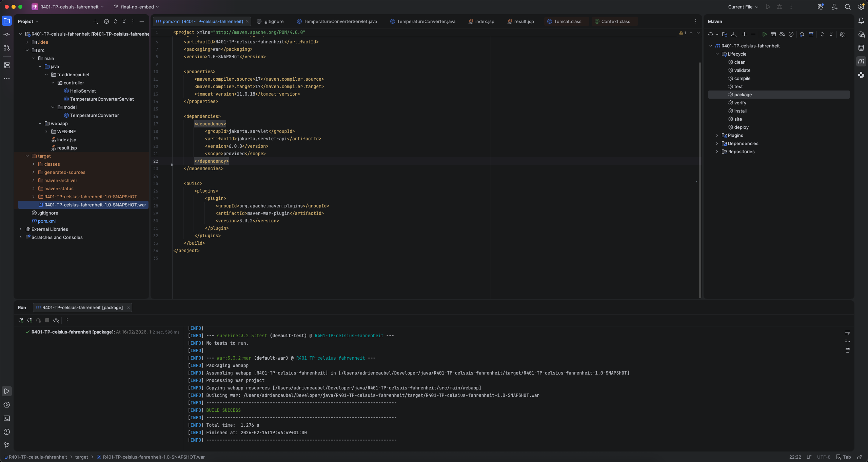The height and width of the screenshot is (462, 868).
Task: Toggle Maven skip tests mode
Action: click(791, 34)
